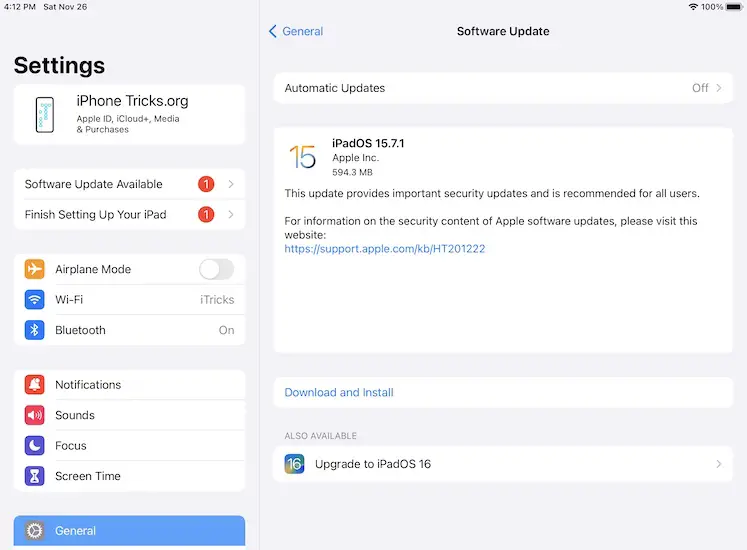The image size is (747, 550).
Task: Open the iPhone Tricks.org Apple ID profile
Action: (x=129, y=114)
